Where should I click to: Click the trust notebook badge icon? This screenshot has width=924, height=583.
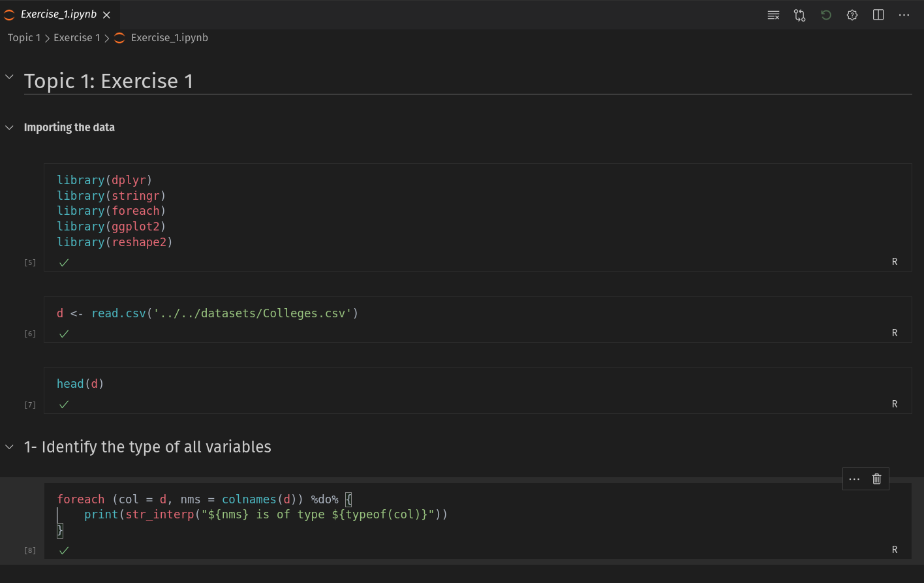click(852, 15)
